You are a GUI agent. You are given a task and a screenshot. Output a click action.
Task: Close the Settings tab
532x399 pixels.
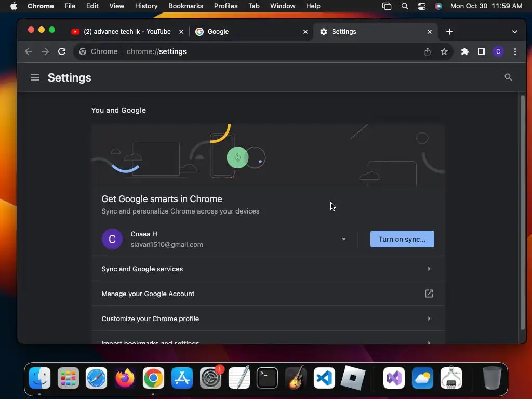(x=430, y=32)
